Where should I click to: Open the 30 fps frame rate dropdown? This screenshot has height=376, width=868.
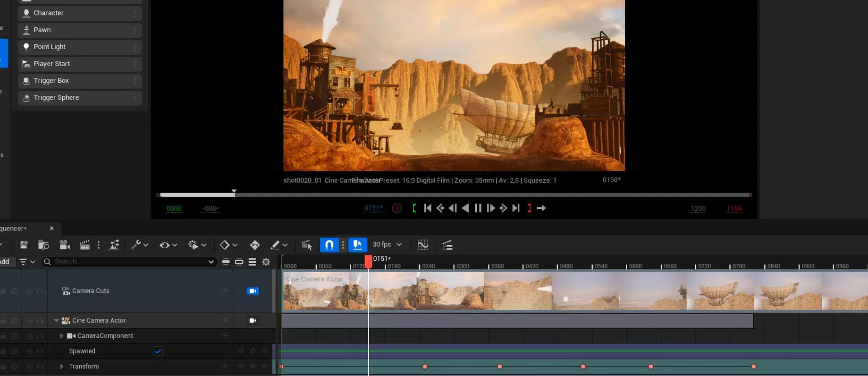(x=387, y=245)
